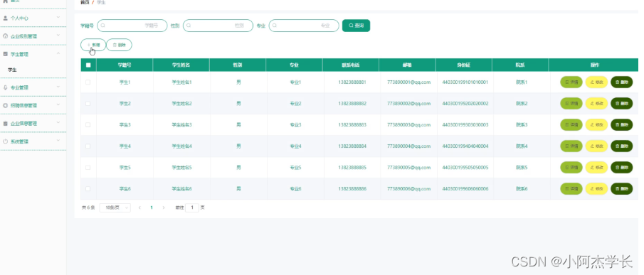Click the 首页 breadcrumb link
The height and width of the screenshot is (275, 644).
[85, 2]
